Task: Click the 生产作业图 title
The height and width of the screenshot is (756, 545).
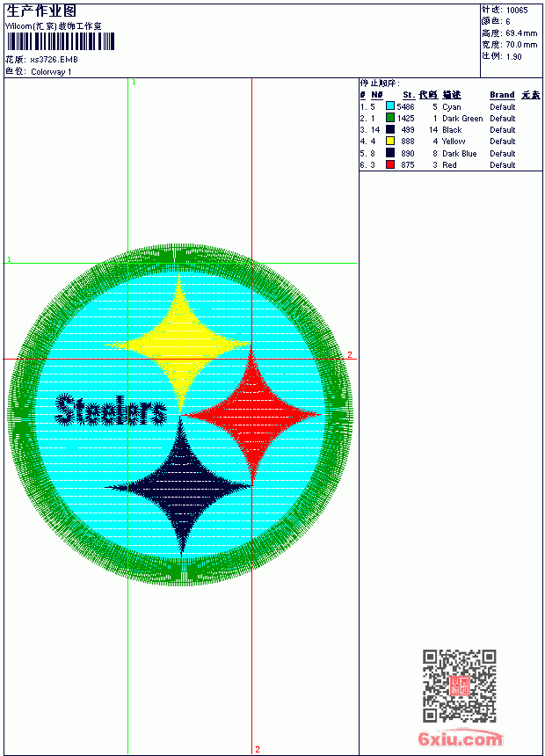Action: click(41, 11)
